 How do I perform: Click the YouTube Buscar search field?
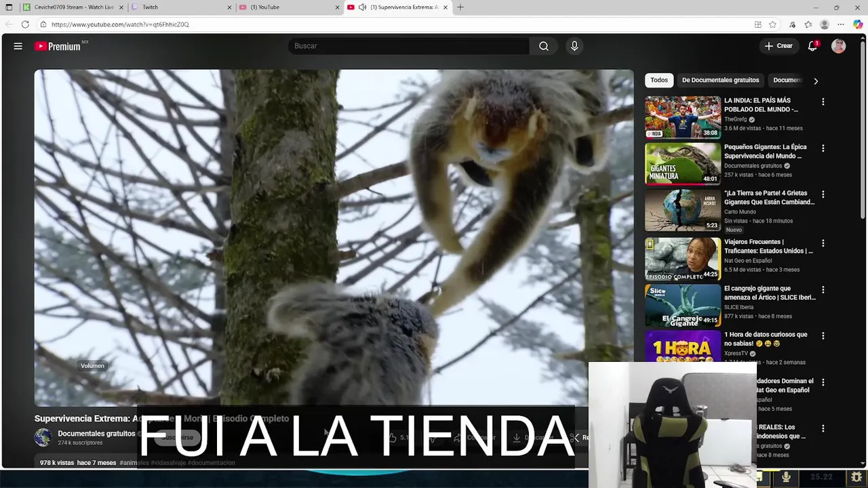pyautogui.click(x=409, y=46)
